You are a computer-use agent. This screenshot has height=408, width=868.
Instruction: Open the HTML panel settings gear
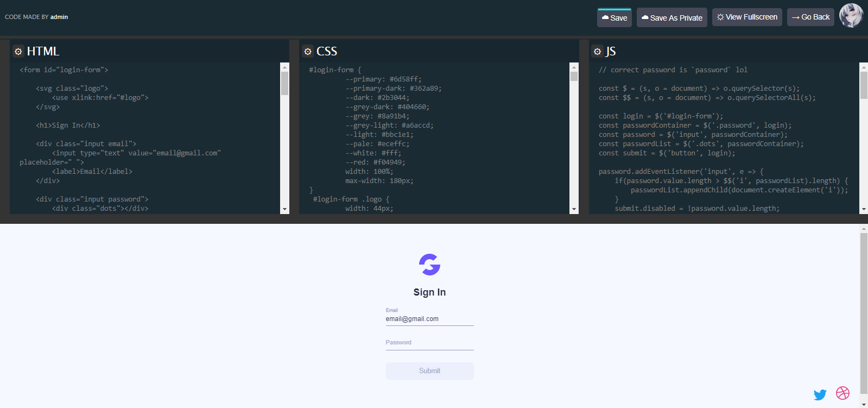(x=18, y=52)
